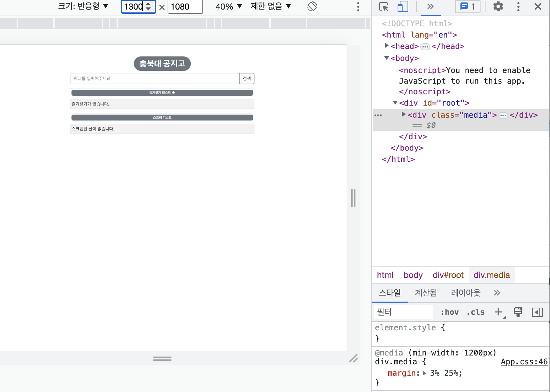This screenshot has height=392, width=550.
Task: Click the ellipsis inside div.media element
Action: 503,116
